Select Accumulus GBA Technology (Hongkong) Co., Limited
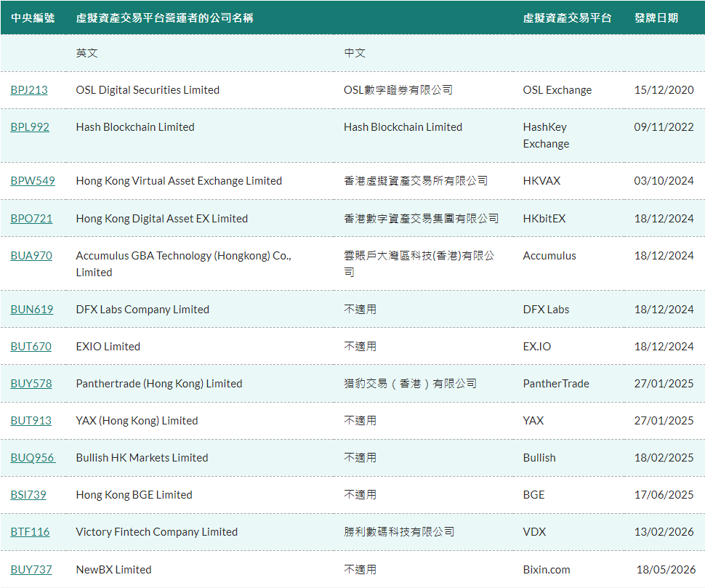The width and height of the screenshot is (705, 588). tap(183, 264)
